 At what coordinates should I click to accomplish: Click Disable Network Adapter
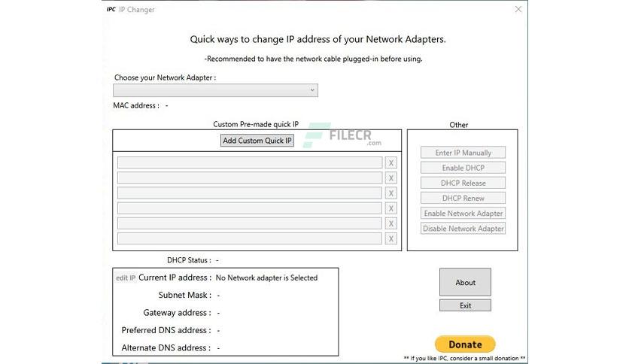463,229
